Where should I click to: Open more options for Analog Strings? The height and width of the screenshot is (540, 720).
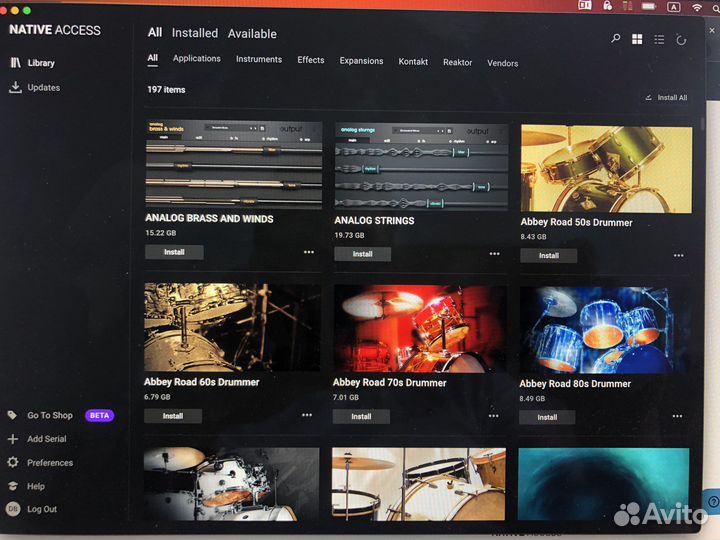pos(494,254)
